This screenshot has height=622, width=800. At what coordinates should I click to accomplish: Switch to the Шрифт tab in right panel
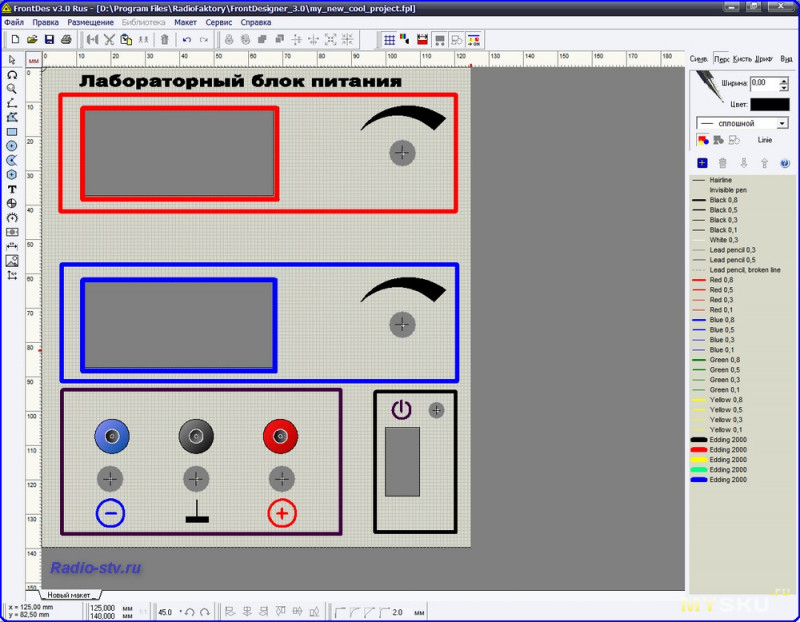click(x=763, y=59)
